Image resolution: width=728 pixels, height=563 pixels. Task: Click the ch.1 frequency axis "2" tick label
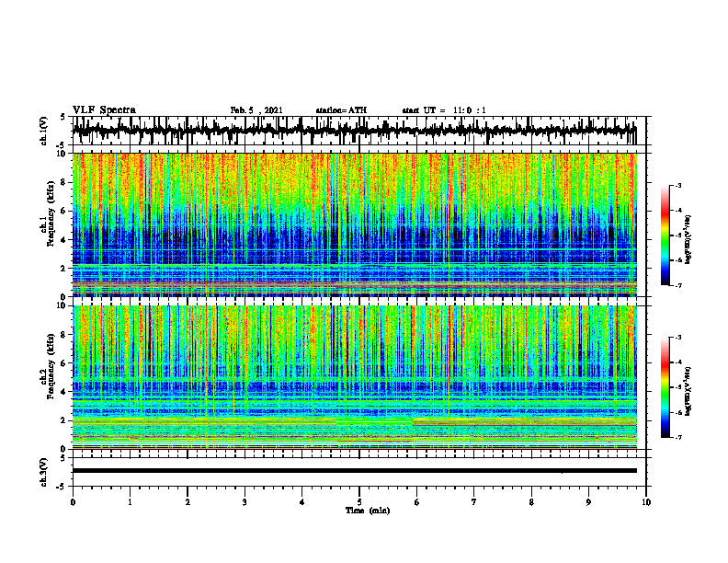[65, 268]
